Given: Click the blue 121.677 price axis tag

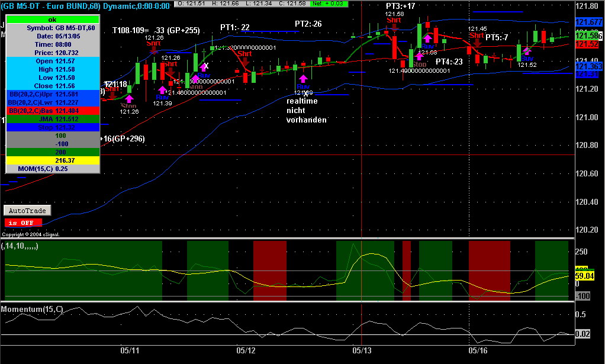Looking at the screenshot, I should 589,22.
